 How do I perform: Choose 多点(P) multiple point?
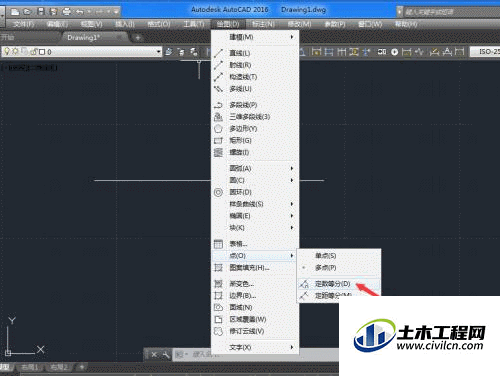pos(339,268)
